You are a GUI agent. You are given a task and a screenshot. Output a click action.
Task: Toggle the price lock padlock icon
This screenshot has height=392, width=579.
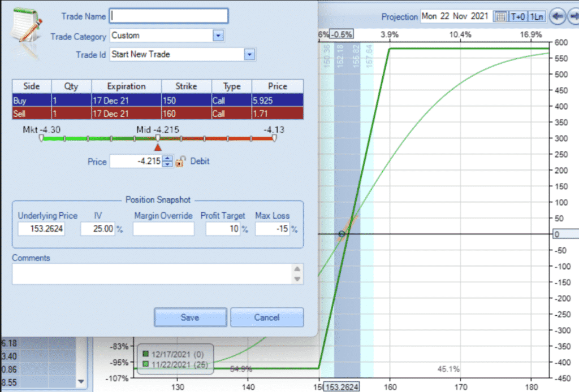[x=180, y=162]
